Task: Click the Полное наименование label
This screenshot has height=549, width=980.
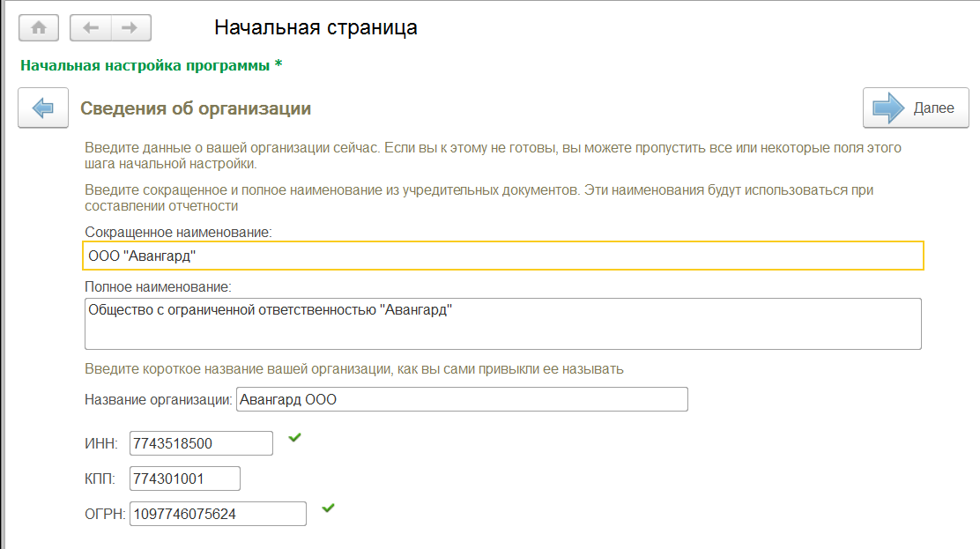Action: (157, 287)
